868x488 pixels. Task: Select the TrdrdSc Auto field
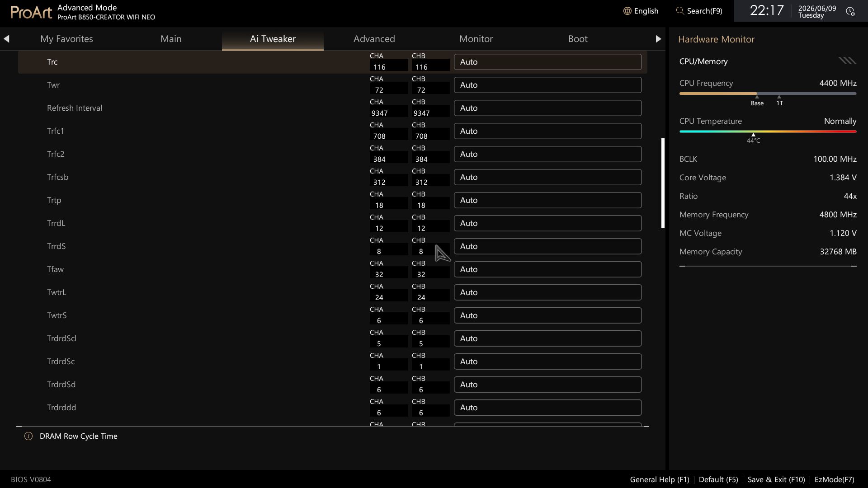(x=547, y=361)
